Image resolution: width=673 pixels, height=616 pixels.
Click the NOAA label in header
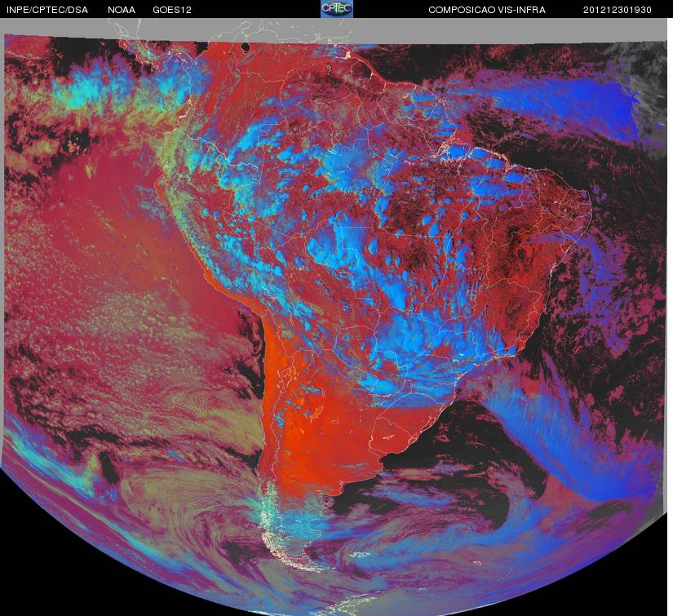[x=122, y=10]
